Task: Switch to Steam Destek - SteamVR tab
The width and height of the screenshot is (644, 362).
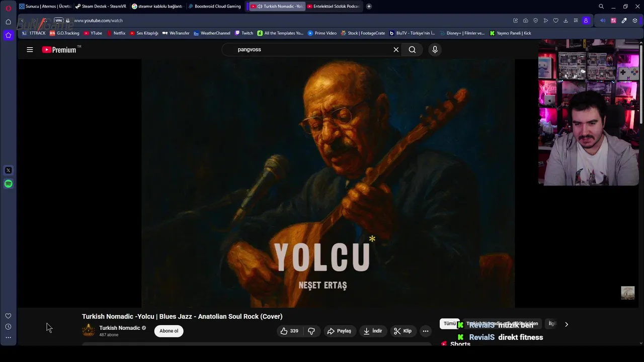Action: (x=101, y=7)
